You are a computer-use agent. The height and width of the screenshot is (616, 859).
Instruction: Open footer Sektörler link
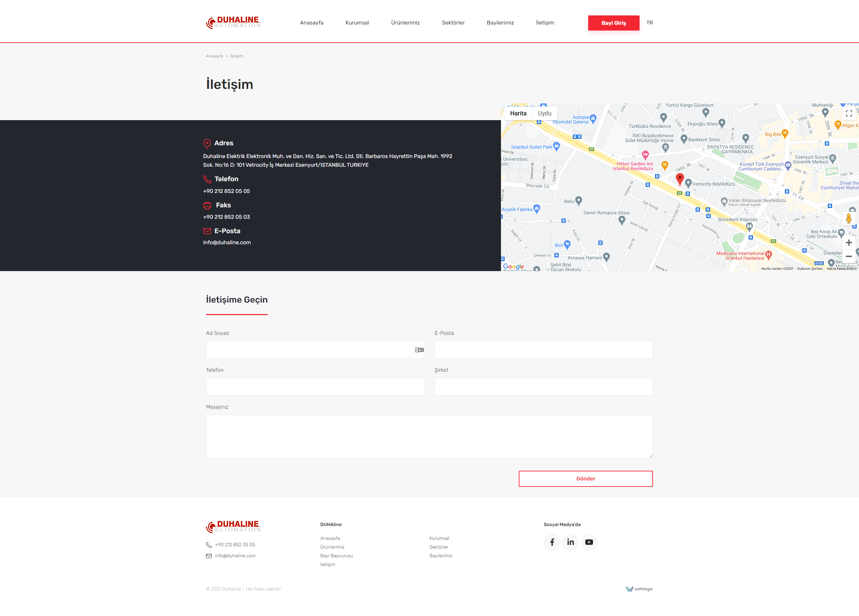(439, 547)
